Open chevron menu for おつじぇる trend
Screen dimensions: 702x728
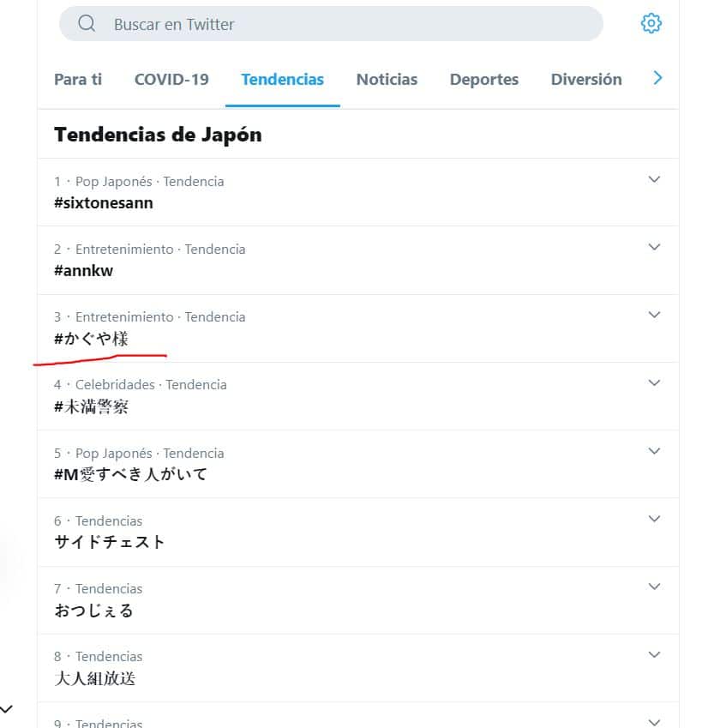(655, 587)
